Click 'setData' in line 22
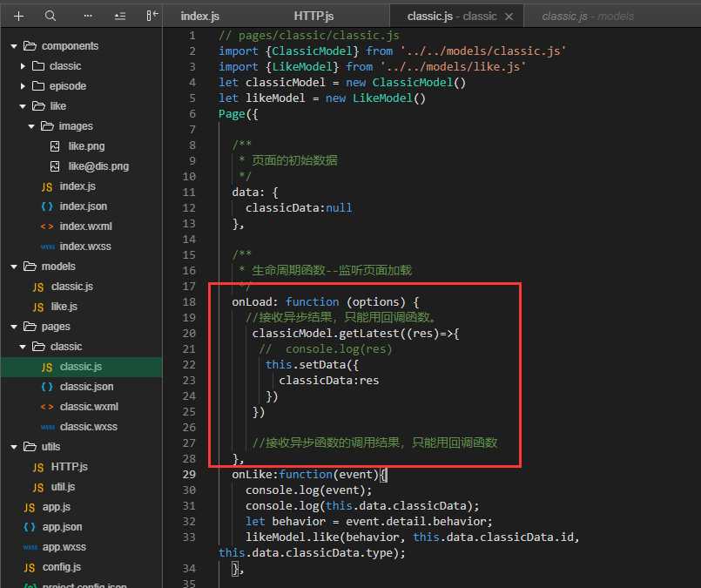701x588 pixels. point(322,365)
